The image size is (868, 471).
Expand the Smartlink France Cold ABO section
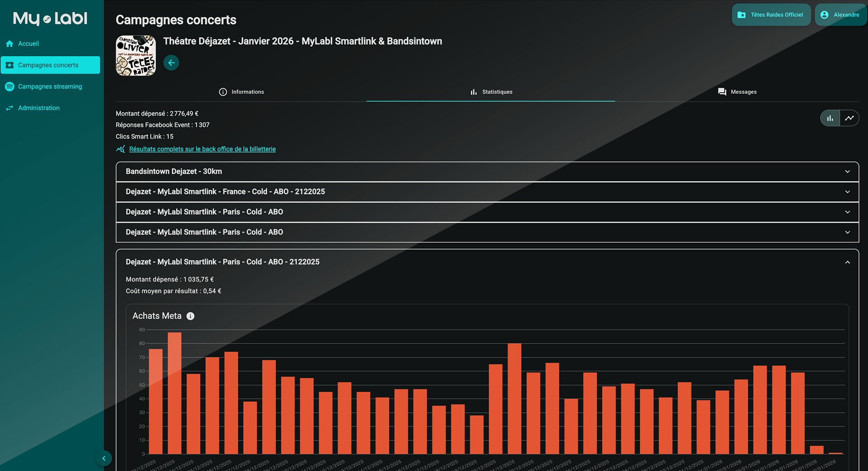coord(487,192)
